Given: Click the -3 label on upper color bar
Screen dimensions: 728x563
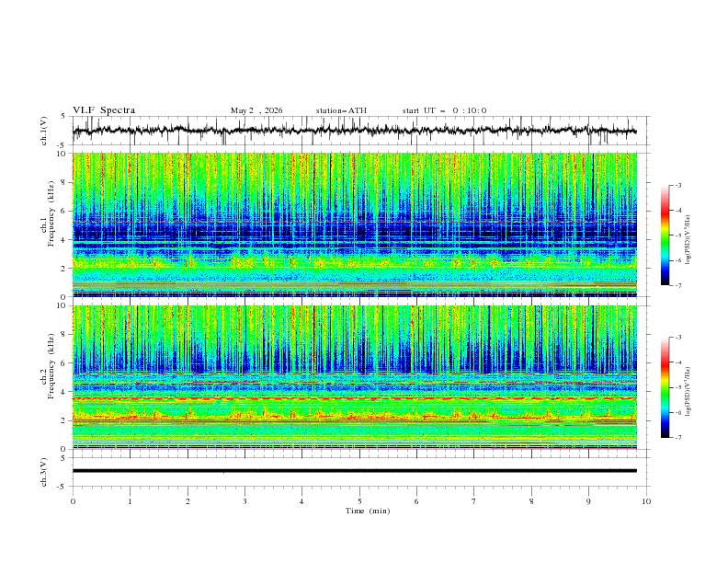Looking at the screenshot, I should pyautogui.click(x=677, y=185).
